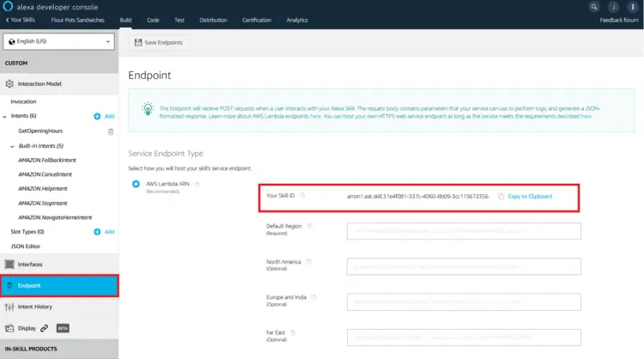Open the requirements described 'here' link
The height and width of the screenshot is (359, 644).
tap(586, 116)
